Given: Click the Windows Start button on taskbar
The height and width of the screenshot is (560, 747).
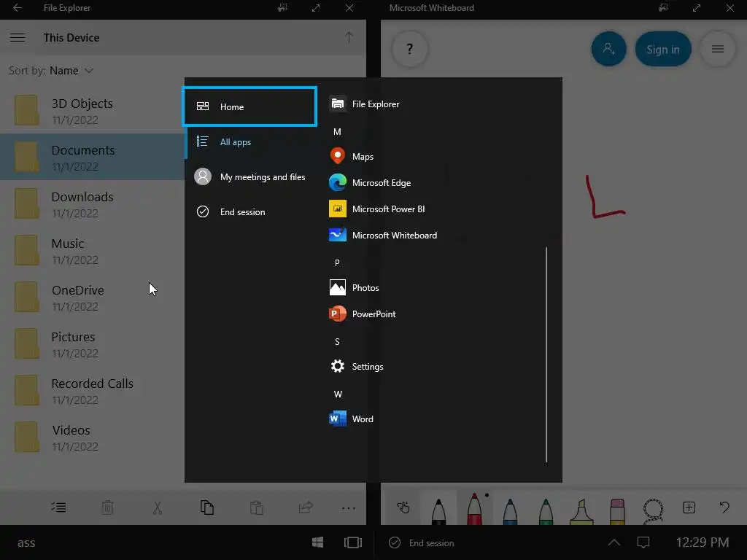Looking at the screenshot, I should [318, 542].
